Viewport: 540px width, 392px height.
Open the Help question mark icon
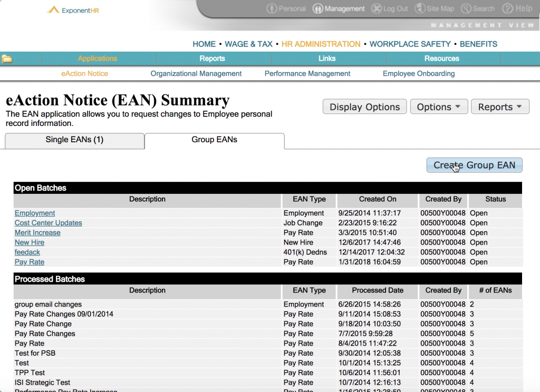tap(508, 9)
